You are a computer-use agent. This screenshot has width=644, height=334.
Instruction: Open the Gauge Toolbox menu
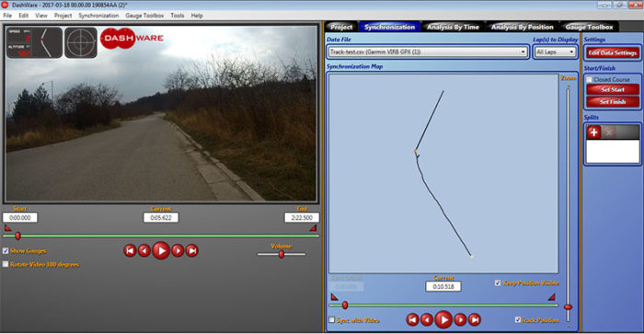tap(144, 16)
